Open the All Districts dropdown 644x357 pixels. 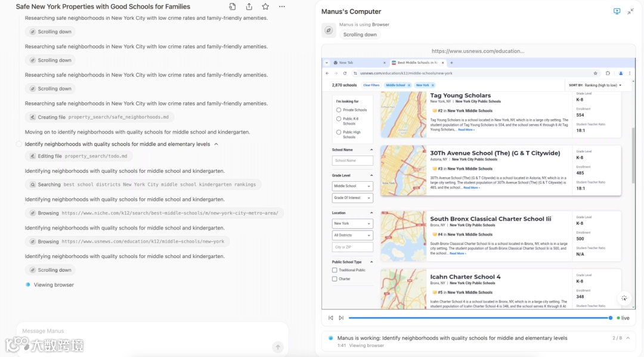pyautogui.click(x=352, y=235)
